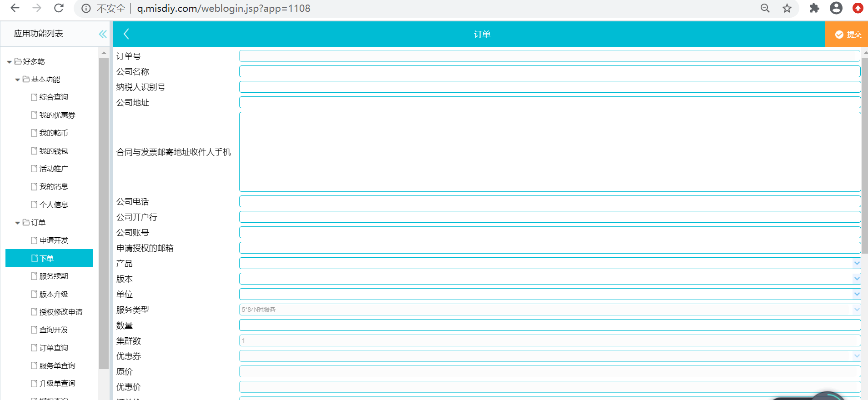Go to 版本升级
Viewport: 868px width, 400px height.
click(50, 295)
